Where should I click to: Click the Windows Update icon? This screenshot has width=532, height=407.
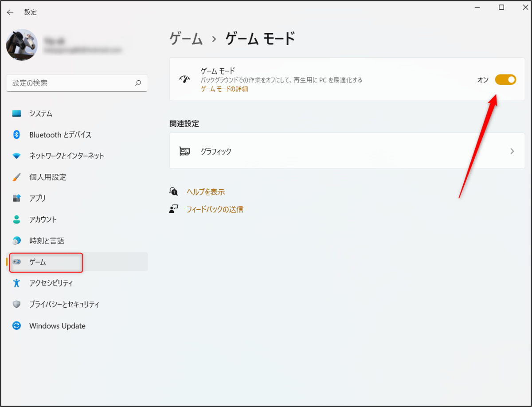[16, 325]
